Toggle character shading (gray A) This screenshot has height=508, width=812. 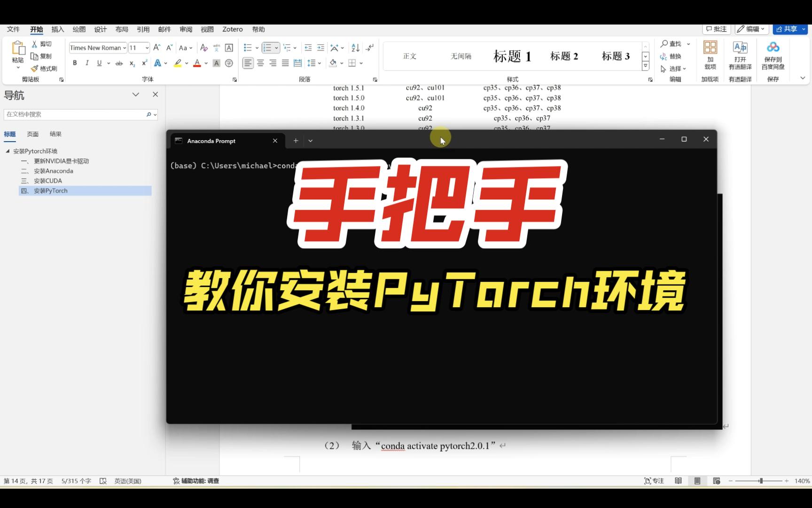tap(217, 63)
